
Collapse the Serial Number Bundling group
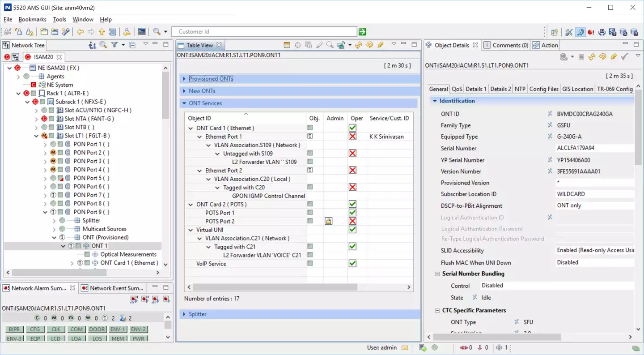(x=438, y=274)
